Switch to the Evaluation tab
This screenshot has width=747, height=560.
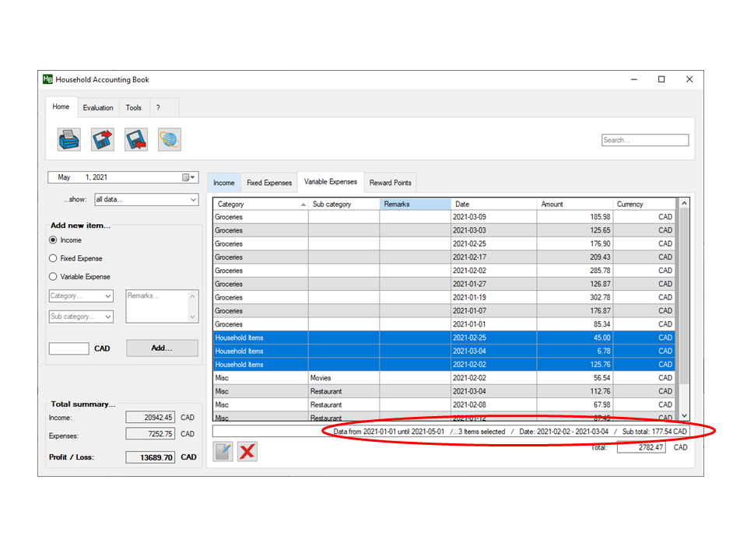98,107
